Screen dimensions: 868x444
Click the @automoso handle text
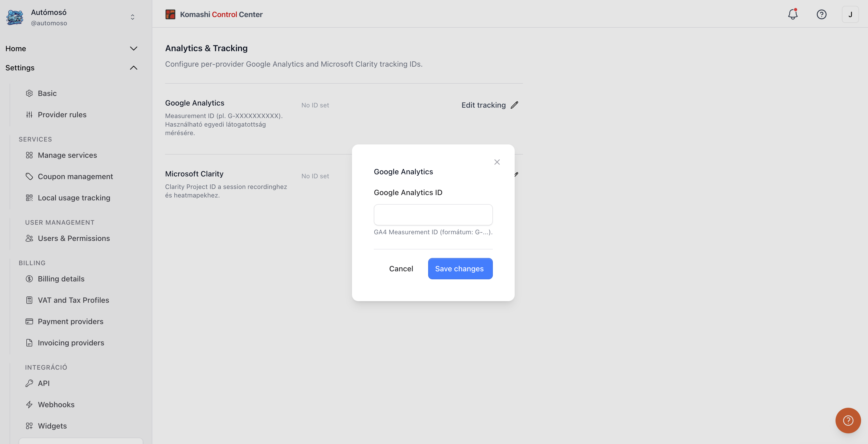(49, 23)
